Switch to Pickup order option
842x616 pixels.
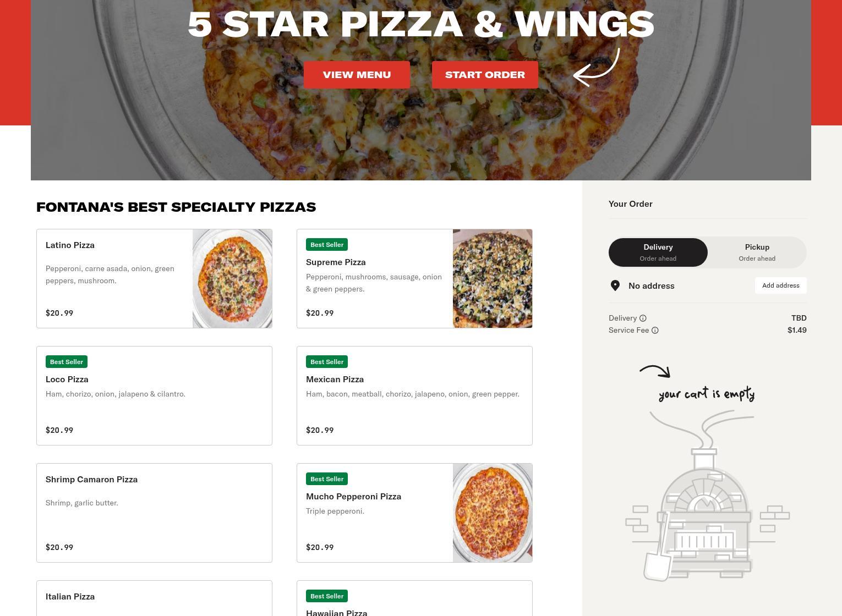point(757,252)
